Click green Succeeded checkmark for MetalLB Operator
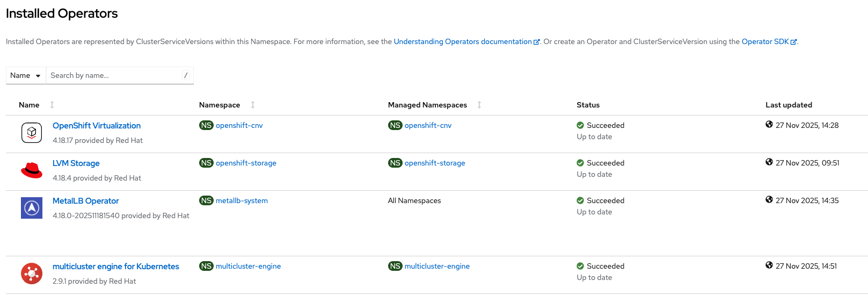The width and height of the screenshot is (868, 295). 580,200
